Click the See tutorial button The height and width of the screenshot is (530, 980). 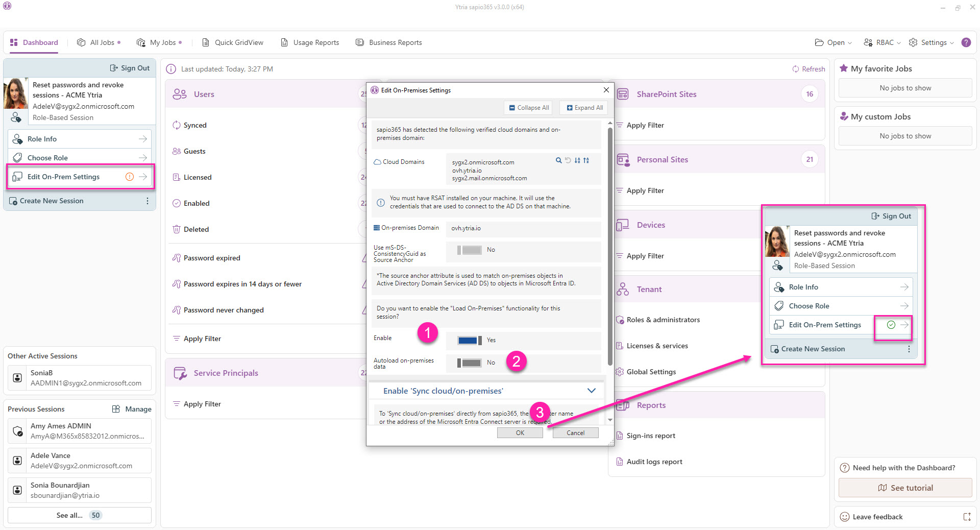905,488
